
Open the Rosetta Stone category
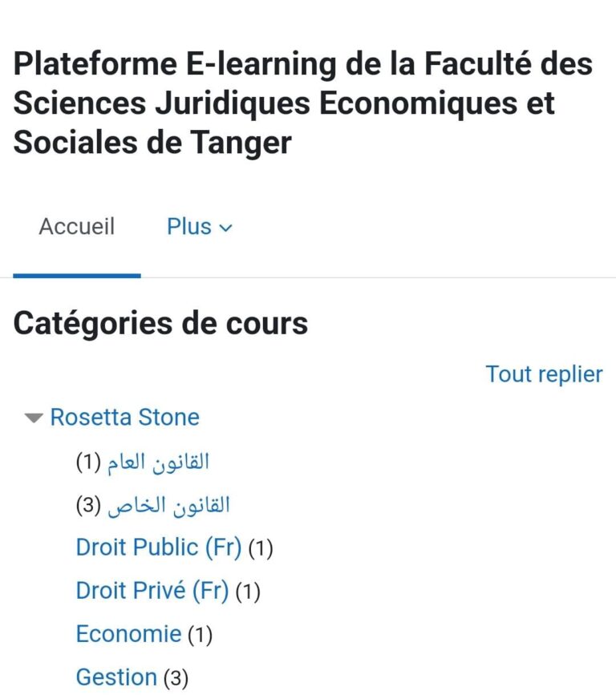tap(124, 417)
